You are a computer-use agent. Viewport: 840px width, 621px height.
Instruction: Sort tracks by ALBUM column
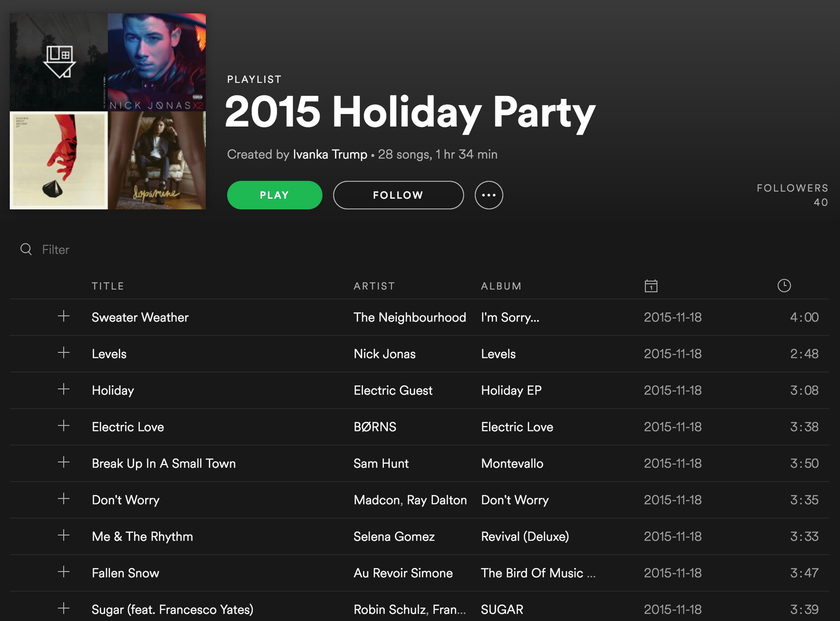click(x=501, y=286)
